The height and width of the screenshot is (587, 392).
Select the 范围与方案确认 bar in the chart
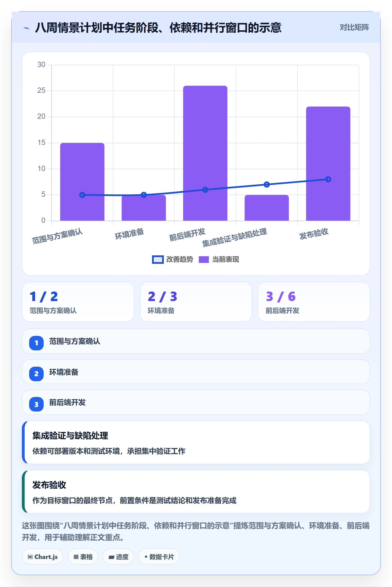[x=82, y=182]
